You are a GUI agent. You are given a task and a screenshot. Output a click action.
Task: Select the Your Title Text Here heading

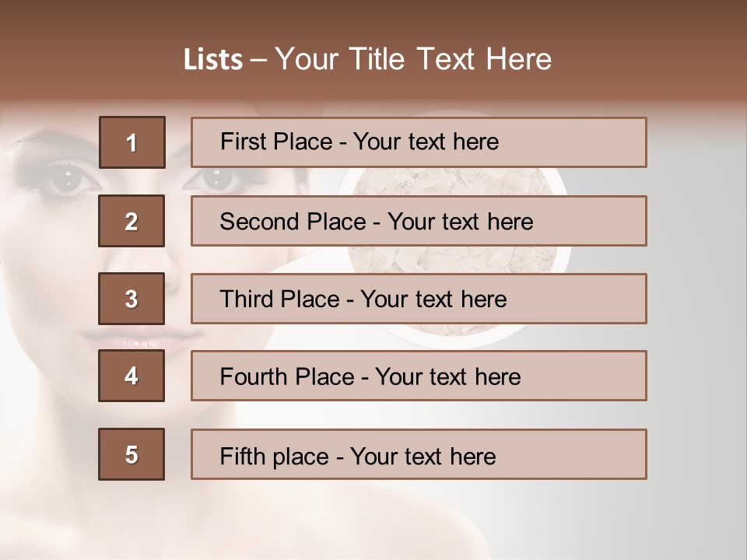(x=413, y=59)
